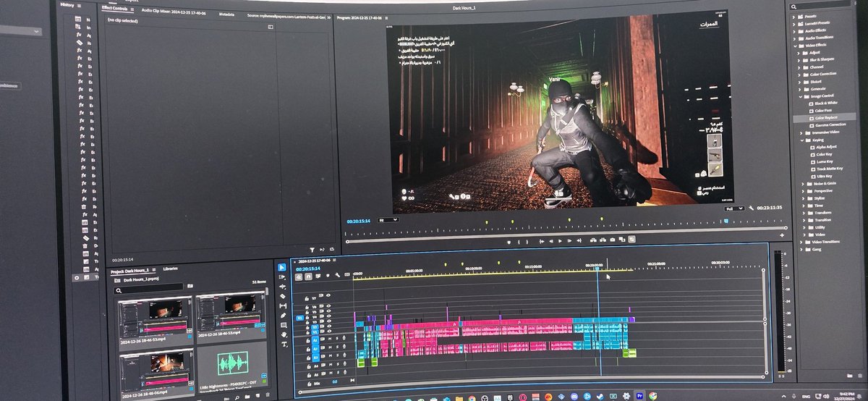Click the Lift button in Program monitor

(x=593, y=240)
